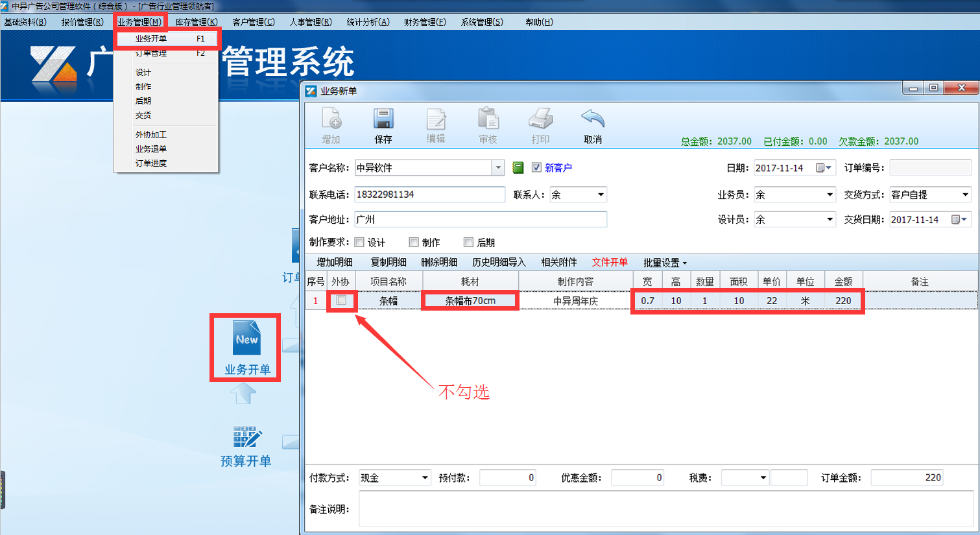
Task: Select 业务开单 F1 menu entry
Action: [x=167, y=39]
